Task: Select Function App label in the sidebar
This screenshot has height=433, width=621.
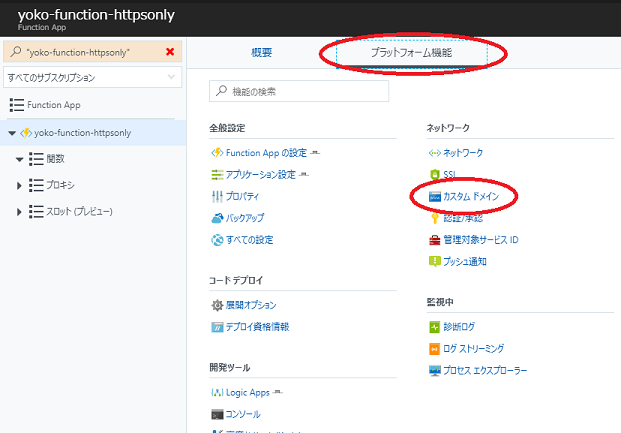Action: pyautogui.click(x=54, y=105)
